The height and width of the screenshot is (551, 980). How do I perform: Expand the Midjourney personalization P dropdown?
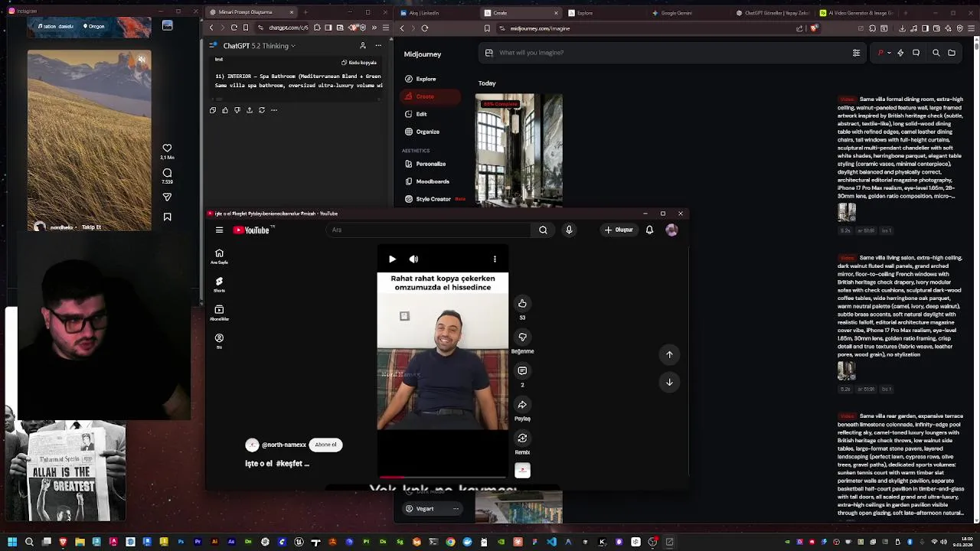[883, 53]
